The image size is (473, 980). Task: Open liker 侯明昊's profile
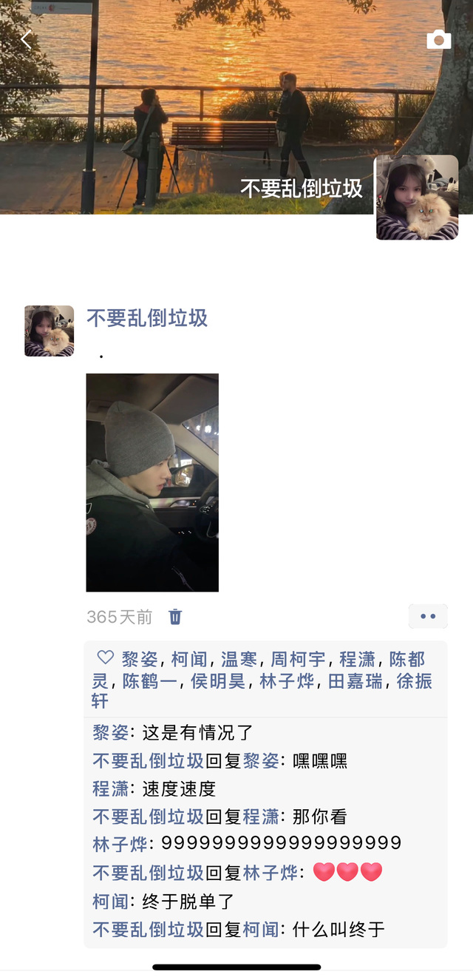[x=218, y=681]
